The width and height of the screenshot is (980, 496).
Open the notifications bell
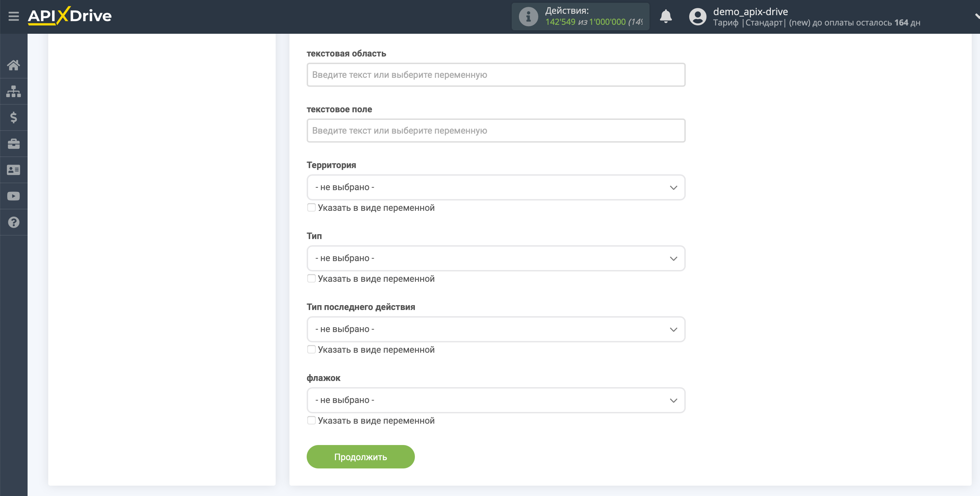665,16
